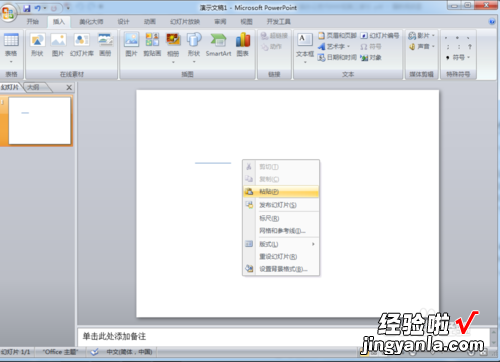The width and height of the screenshot is (500, 362).
Task: Choose 设置背景格式 in the context menu
Action: 281,269
